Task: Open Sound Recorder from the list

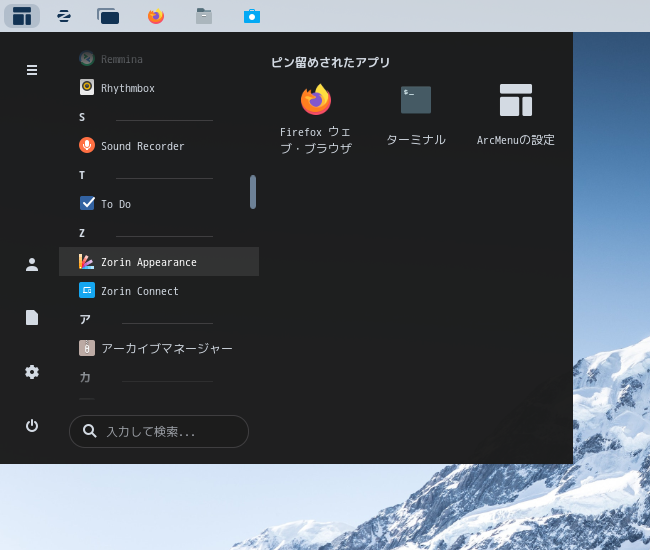Action: coord(159,145)
